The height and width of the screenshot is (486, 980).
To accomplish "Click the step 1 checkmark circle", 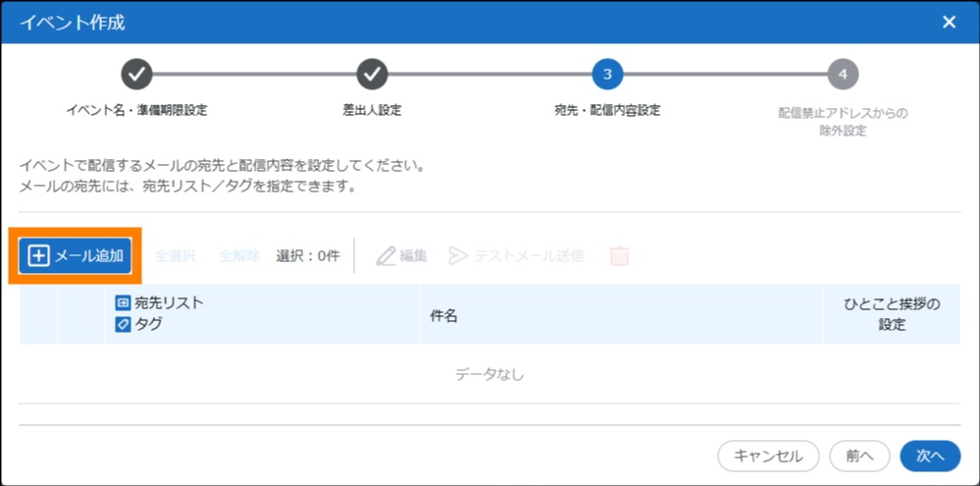I will coord(136,74).
